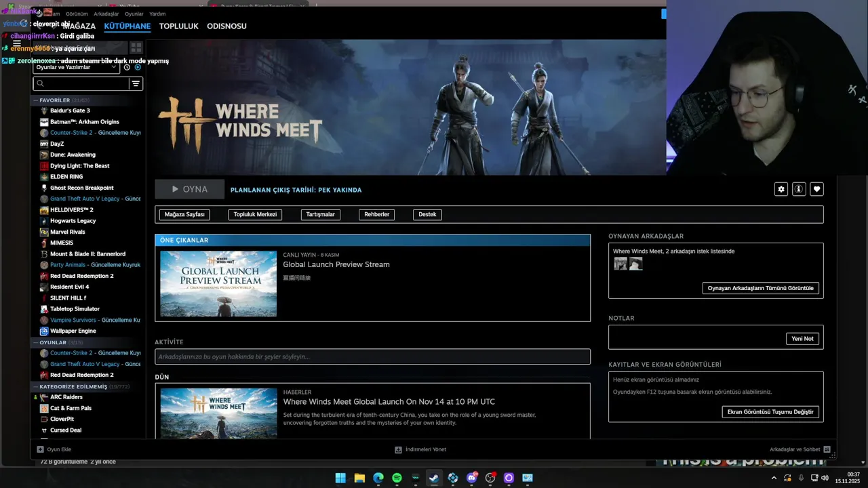Viewport: 868px width, 488px height.
Task: Open advanced filter options icon
Action: [x=136, y=83]
